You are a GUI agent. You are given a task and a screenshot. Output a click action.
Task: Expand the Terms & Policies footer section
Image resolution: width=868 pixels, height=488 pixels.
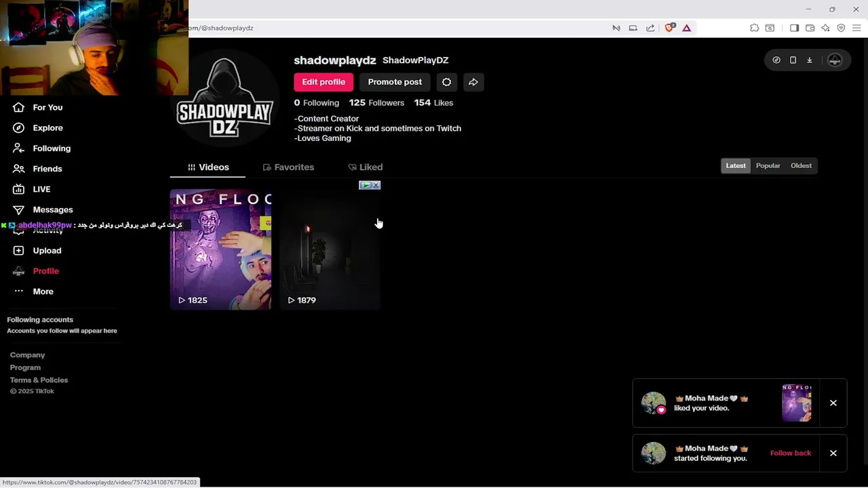[x=39, y=380]
